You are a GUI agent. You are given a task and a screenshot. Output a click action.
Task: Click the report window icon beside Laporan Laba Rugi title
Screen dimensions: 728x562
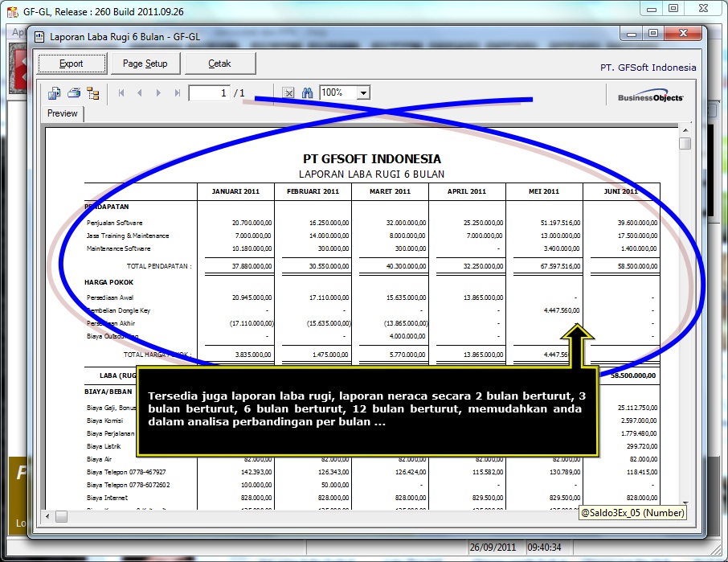(x=39, y=37)
